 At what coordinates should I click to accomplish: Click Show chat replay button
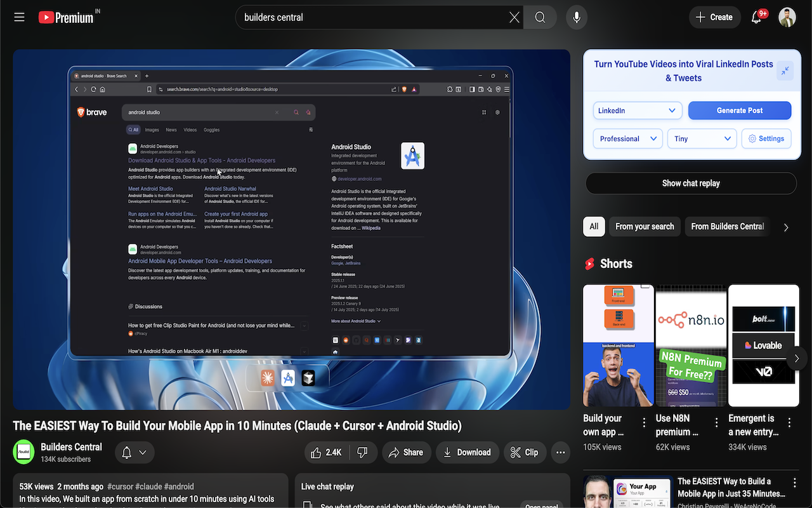click(690, 184)
